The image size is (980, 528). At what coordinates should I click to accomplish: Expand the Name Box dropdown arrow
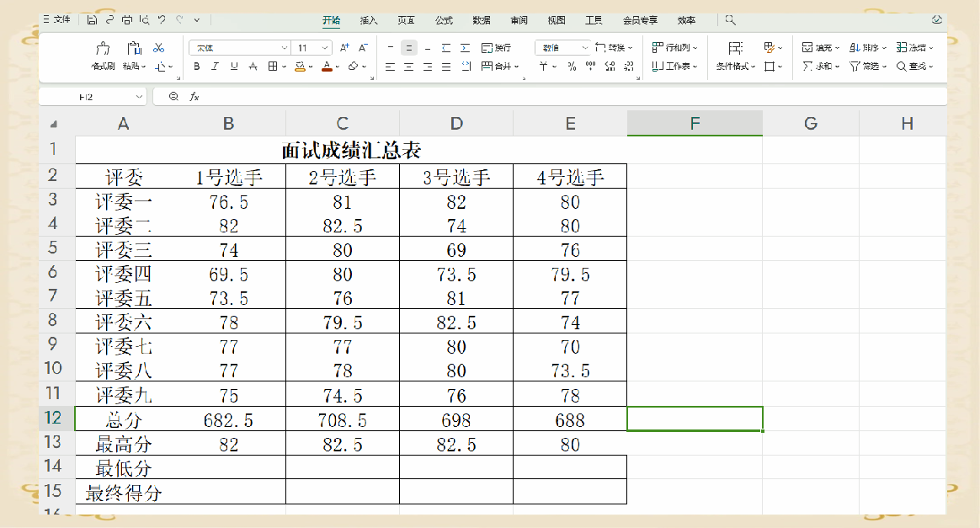139,97
